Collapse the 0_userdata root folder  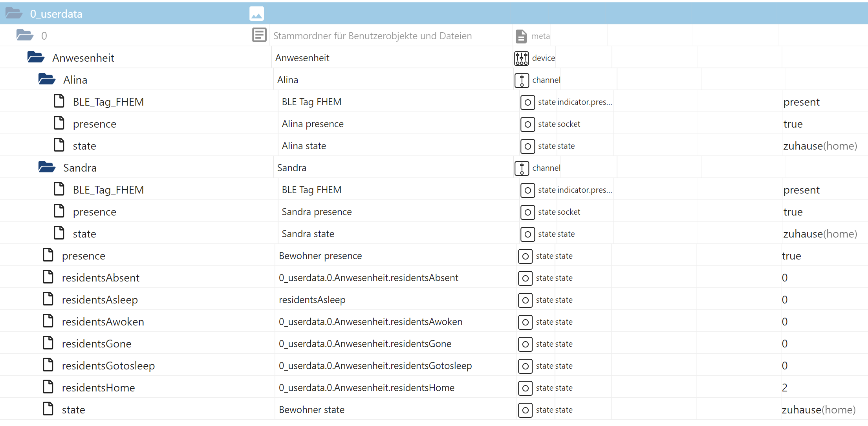pos(14,13)
